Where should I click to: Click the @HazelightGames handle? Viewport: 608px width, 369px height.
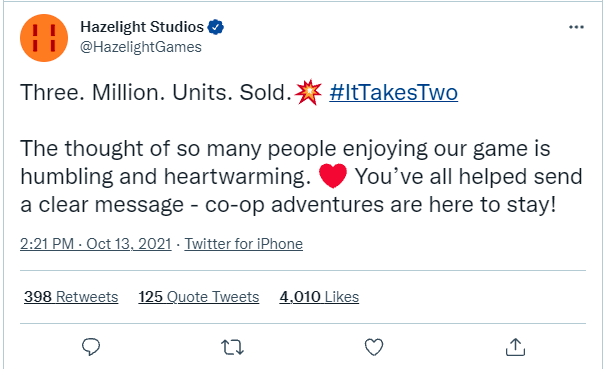tap(141, 47)
